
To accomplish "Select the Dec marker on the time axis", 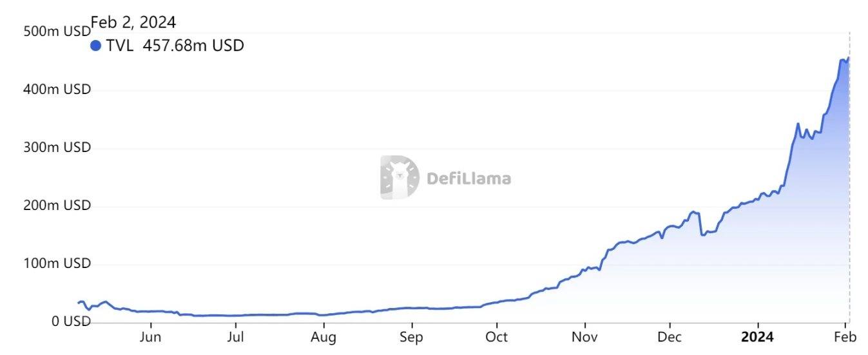I will click(670, 337).
